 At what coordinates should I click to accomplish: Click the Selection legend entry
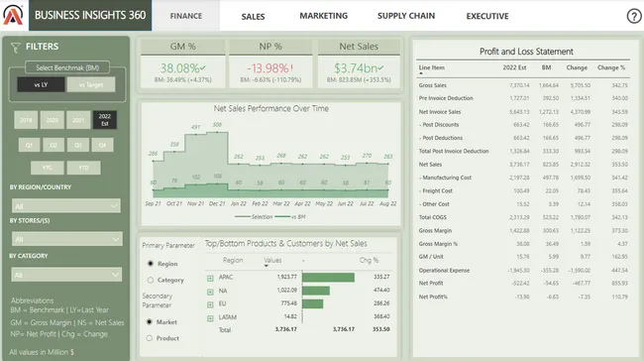pyautogui.click(x=254, y=216)
